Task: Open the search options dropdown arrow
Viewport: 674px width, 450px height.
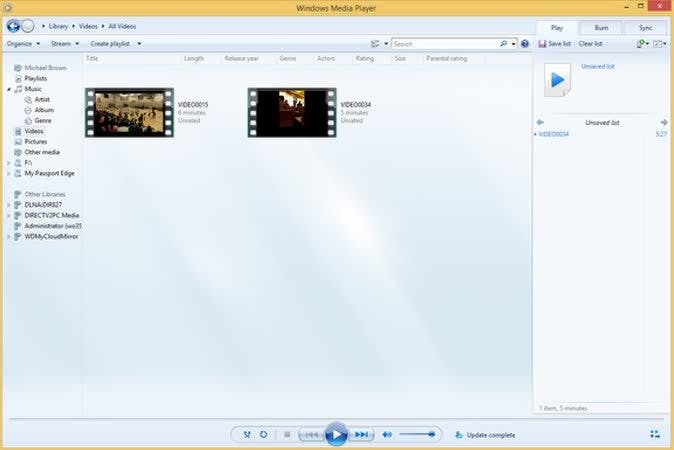Action: [x=514, y=44]
